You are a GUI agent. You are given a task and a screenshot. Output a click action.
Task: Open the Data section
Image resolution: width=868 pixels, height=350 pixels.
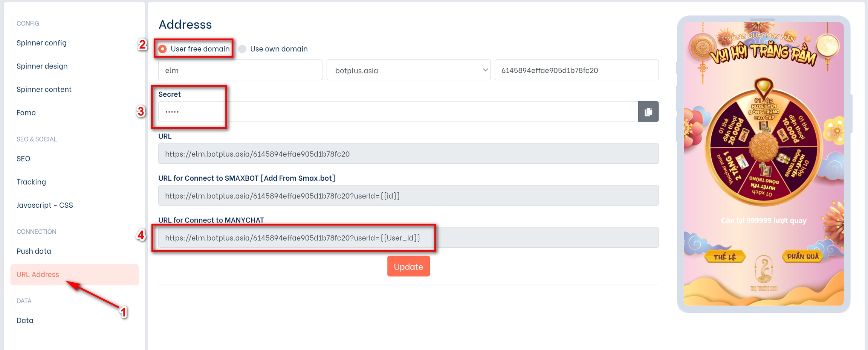point(25,320)
